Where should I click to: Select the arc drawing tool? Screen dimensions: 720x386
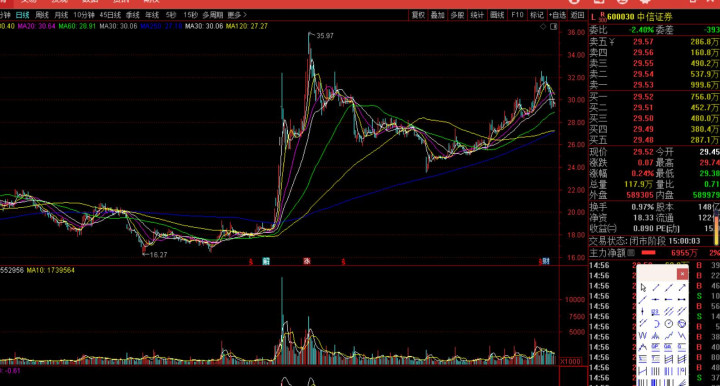pyautogui.click(x=657, y=323)
